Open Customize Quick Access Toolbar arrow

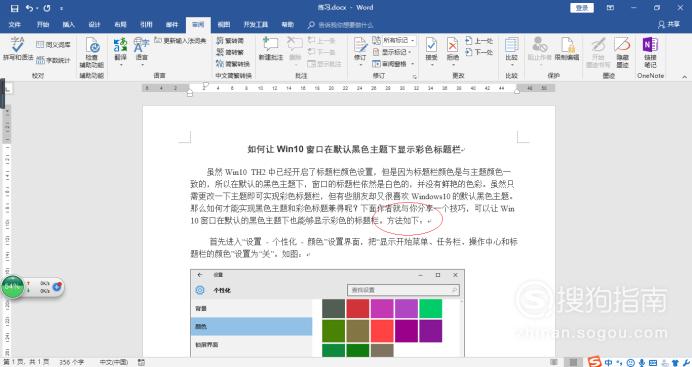(x=61, y=8)
